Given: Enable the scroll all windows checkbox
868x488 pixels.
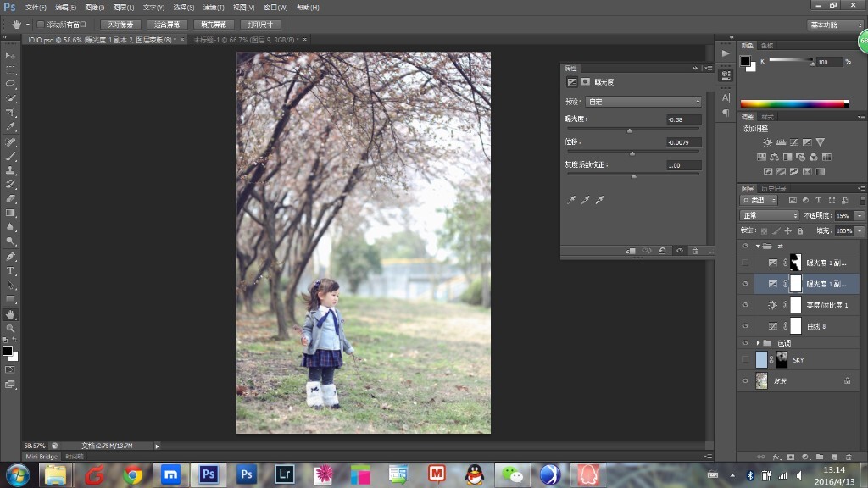Looking at the screenshot, I should click(41, 25).
